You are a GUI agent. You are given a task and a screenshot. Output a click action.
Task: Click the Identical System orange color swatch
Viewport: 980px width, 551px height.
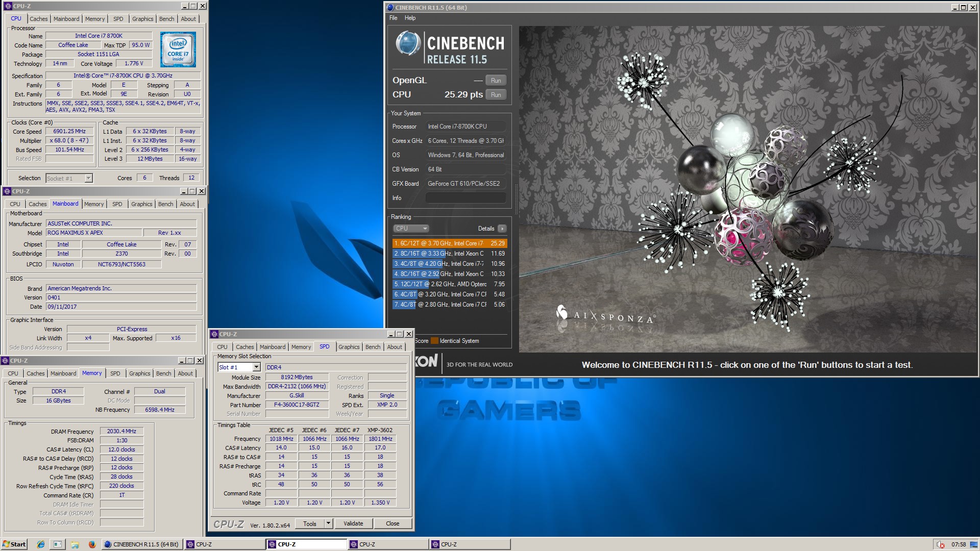point(434,341)
